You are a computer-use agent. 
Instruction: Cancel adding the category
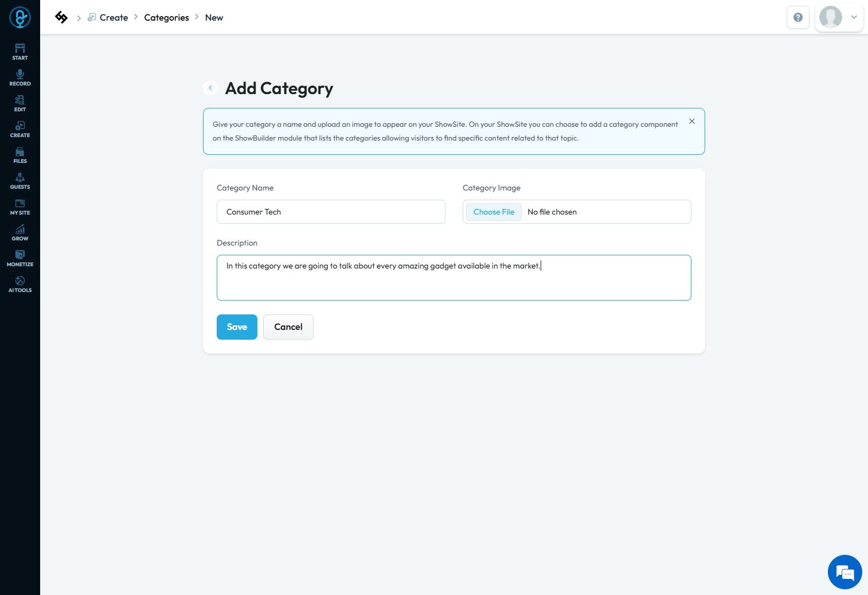[288, 327]
